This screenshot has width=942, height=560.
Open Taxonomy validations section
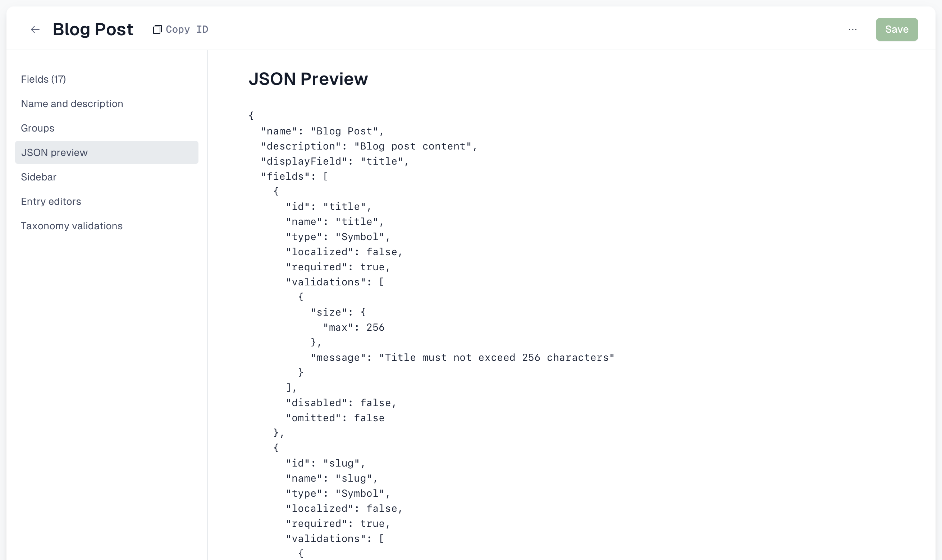point(72,226)
